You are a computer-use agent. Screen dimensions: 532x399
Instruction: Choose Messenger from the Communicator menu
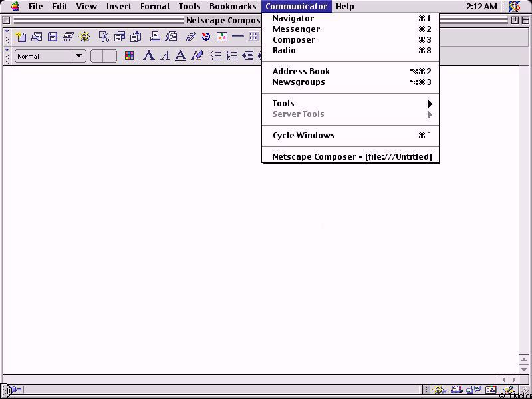click(296, 29)
